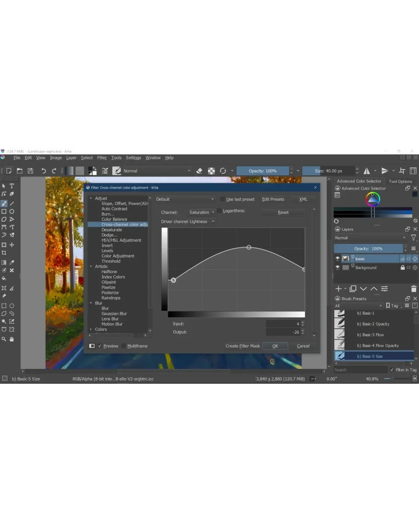
Task: Click the Undo arrow icon
Action: click(x=43, y=171)
